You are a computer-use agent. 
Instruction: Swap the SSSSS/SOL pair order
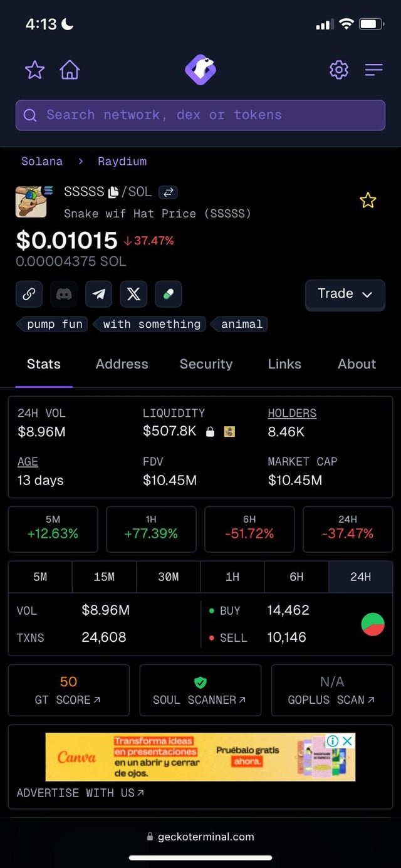point(168,192)
